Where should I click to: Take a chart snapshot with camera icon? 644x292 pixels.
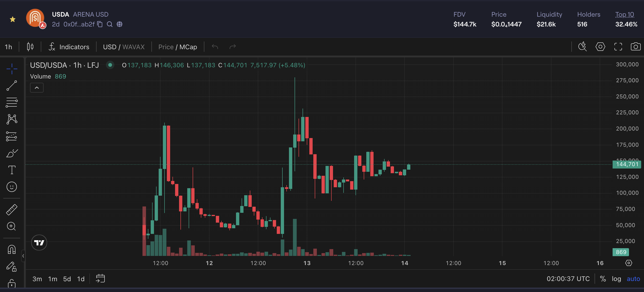click(635, 47)
